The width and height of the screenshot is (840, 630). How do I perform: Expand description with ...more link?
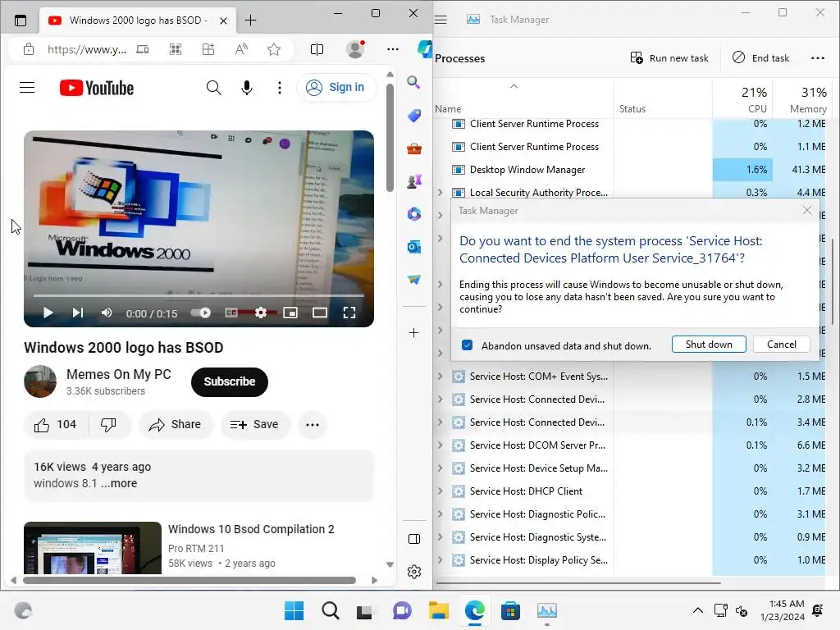coord(120,483)
